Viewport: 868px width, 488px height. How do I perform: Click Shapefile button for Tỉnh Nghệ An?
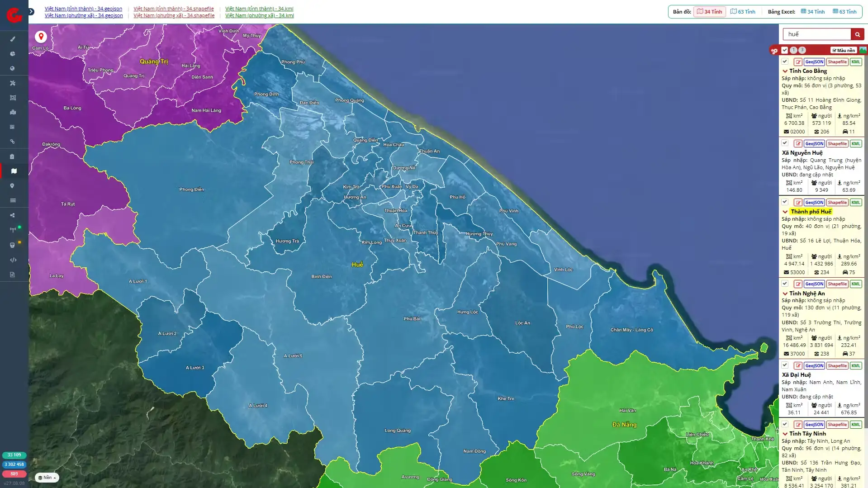837,284
